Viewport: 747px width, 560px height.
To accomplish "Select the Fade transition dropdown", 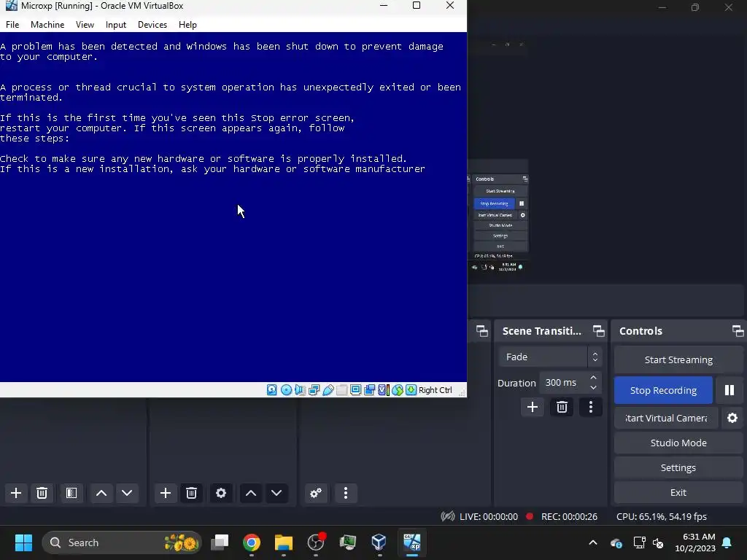I will click(550, 357).
